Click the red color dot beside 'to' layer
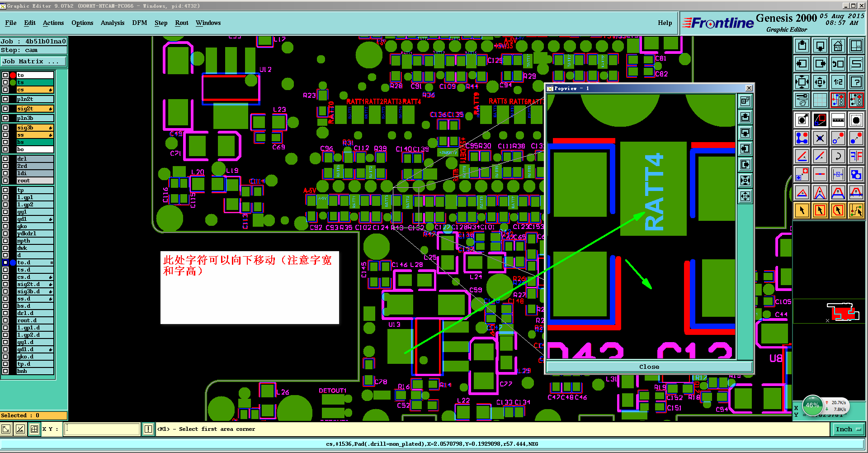The image size is (868, 453). pyautogui.click(x=13, y=75)
